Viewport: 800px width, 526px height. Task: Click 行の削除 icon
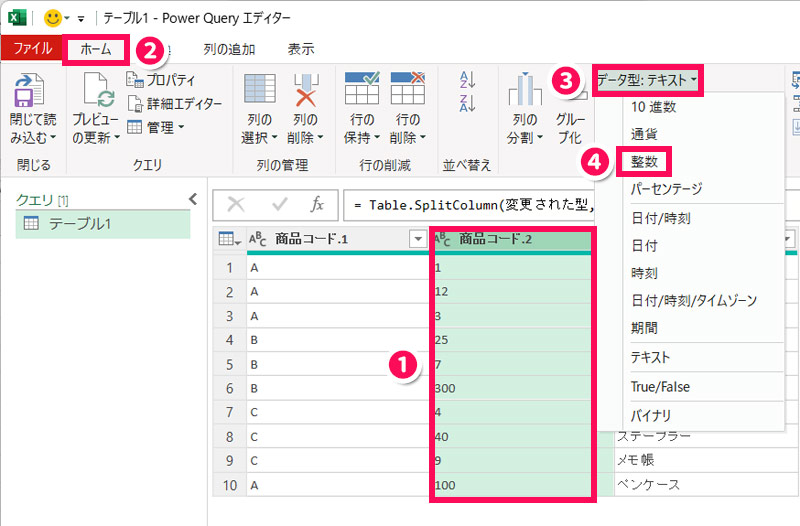click(408, 88)
